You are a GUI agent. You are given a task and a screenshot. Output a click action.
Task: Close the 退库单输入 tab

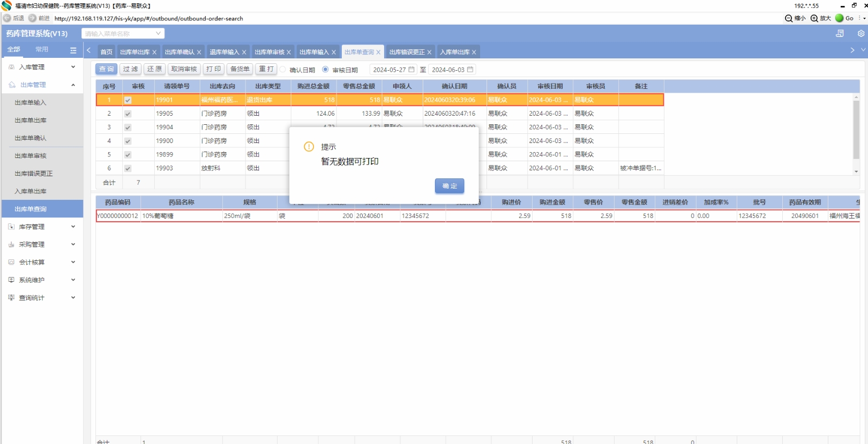click(x=244, y=52)
